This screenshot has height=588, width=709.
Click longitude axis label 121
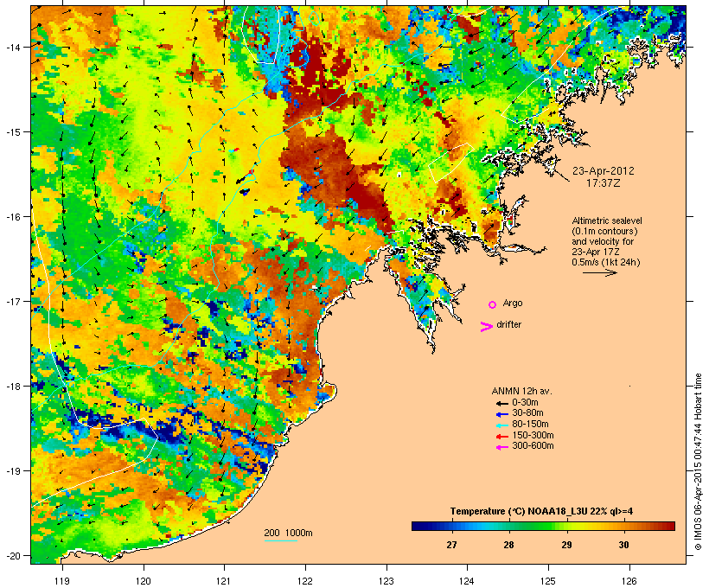click(224, 581)
